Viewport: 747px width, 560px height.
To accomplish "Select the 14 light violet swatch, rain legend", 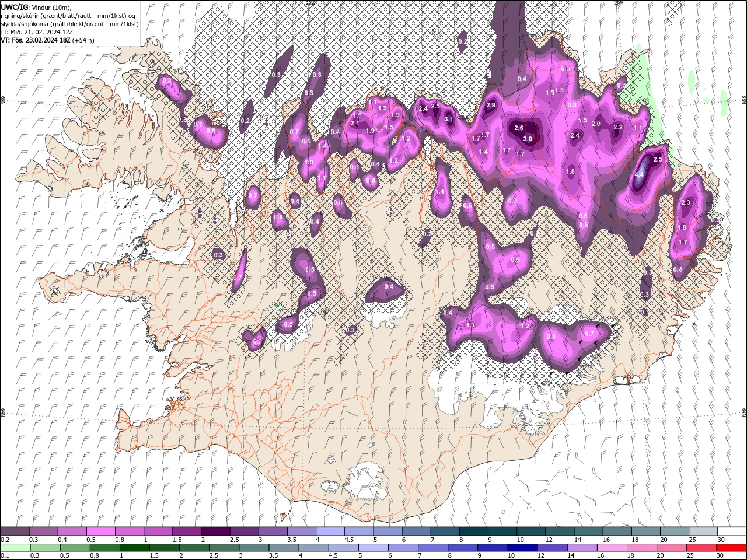I will coord(582,548).
